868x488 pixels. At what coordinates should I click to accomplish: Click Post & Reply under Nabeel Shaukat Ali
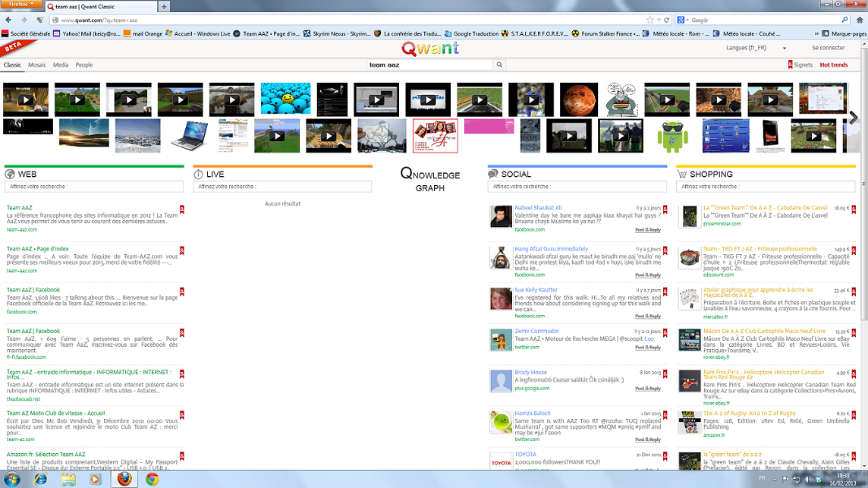(x=647, y=230)
